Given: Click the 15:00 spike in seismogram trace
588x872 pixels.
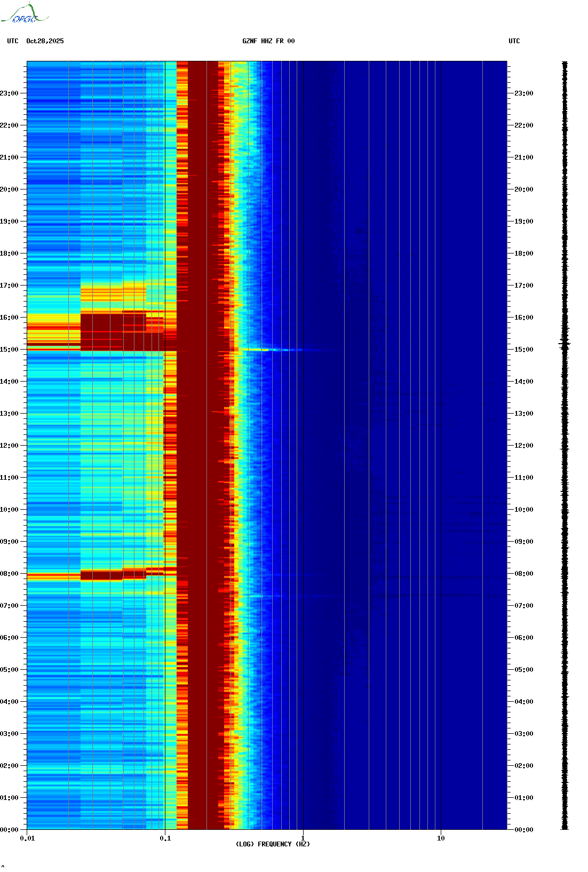Looking at the screenshot, I should click(565, 344).
